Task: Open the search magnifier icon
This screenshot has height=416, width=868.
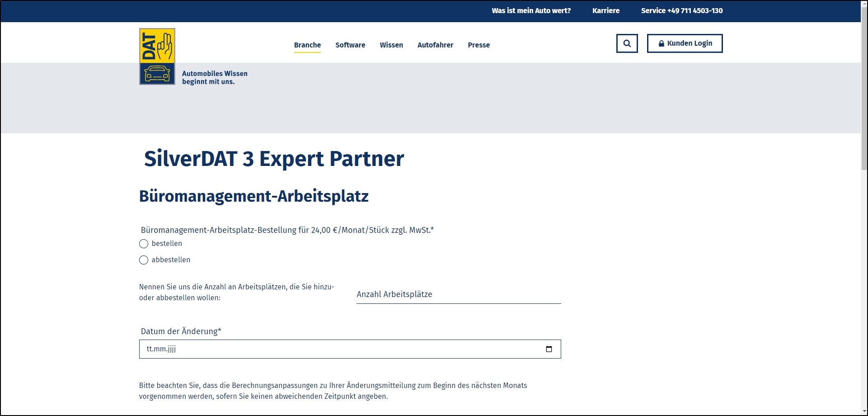Action: point(627,43)
